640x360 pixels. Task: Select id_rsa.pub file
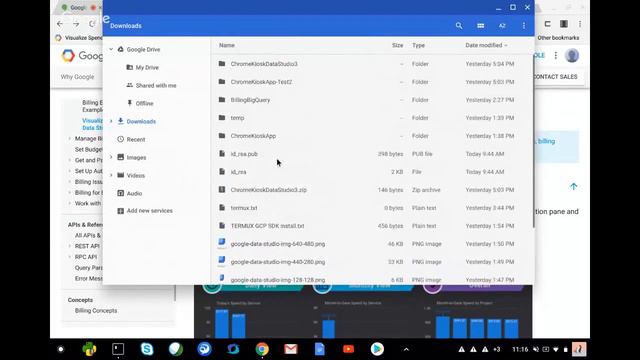[371, 154]
